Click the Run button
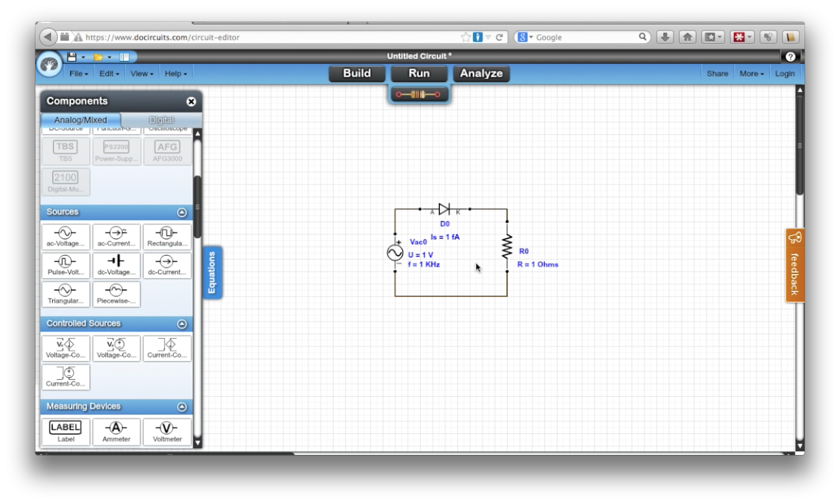The width and height of the screenshot is (840, 504). click(x=419, y=73)
